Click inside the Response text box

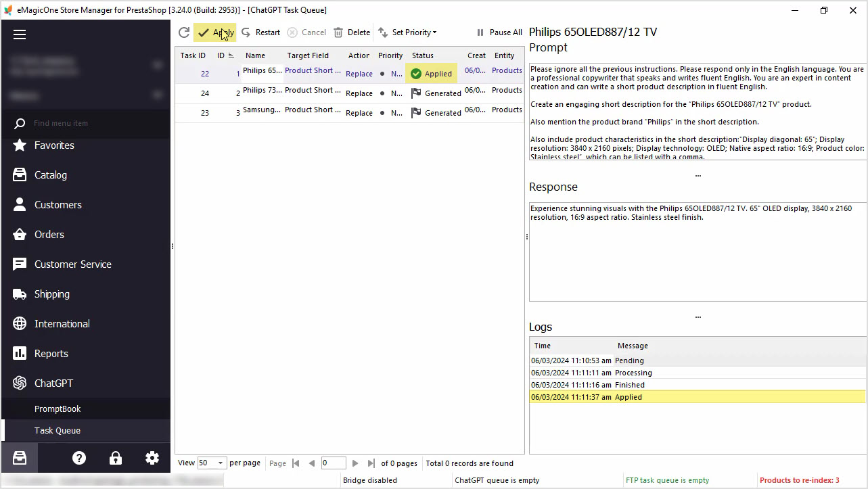coord(698,251)
